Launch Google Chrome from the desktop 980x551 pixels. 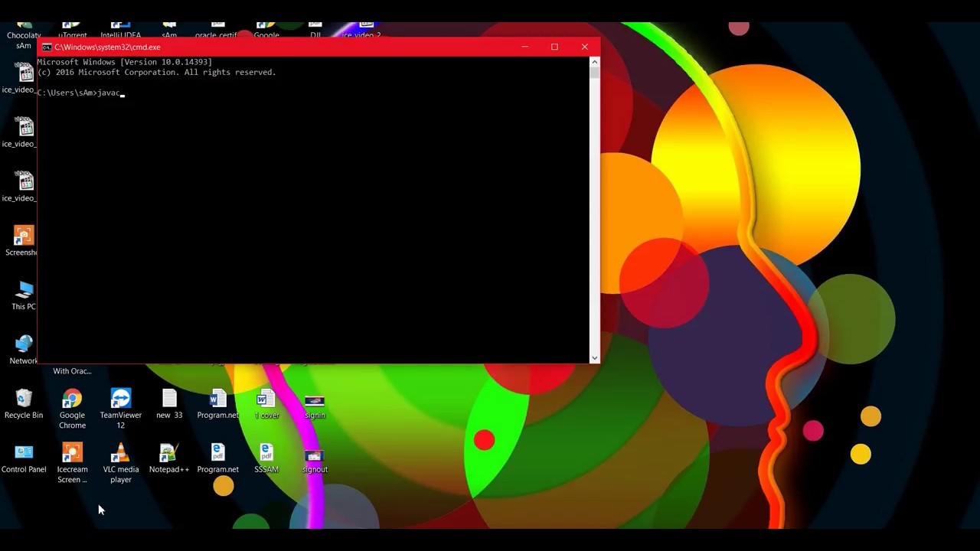click(x=72, y=409)
